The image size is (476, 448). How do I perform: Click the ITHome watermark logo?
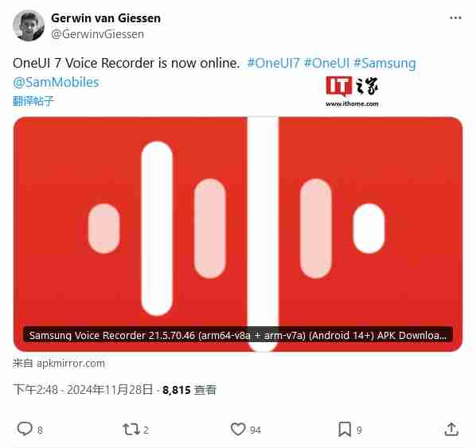pos(352,92)
